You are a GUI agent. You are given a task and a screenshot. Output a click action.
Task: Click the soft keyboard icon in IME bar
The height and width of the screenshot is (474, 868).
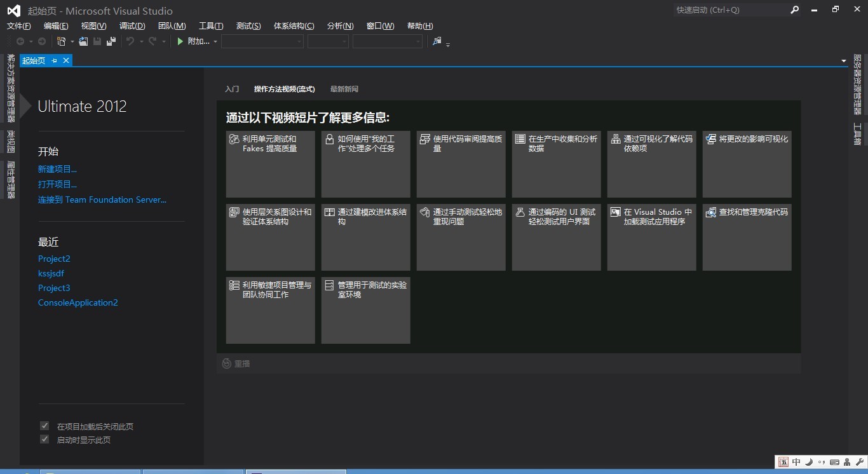tap(834, 462)
